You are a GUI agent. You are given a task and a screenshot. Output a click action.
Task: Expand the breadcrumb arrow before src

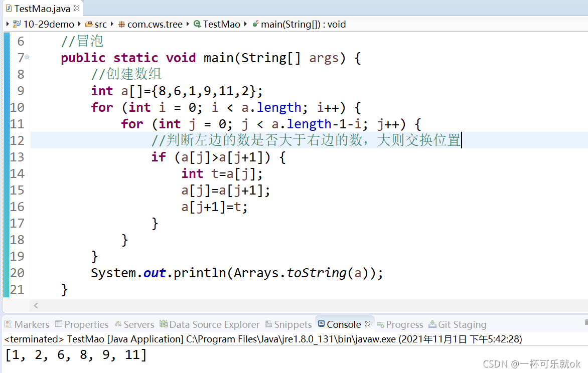79,24
